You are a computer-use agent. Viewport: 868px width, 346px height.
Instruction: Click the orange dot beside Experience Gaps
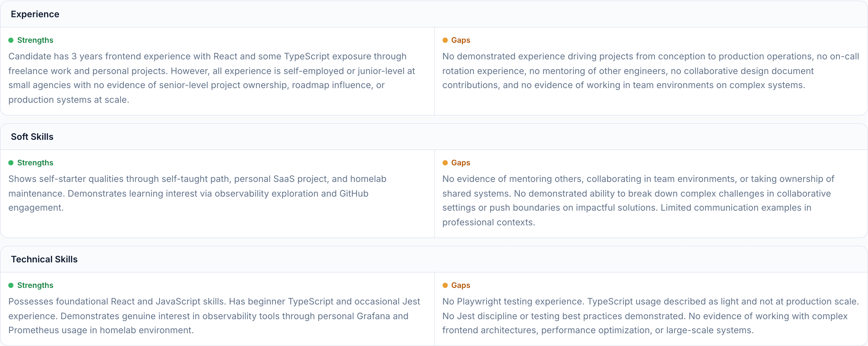445,40
